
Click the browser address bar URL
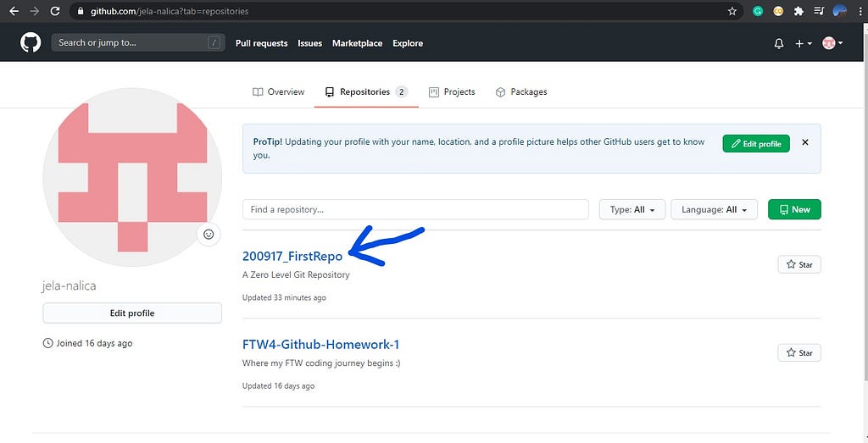tap(170, 11)
